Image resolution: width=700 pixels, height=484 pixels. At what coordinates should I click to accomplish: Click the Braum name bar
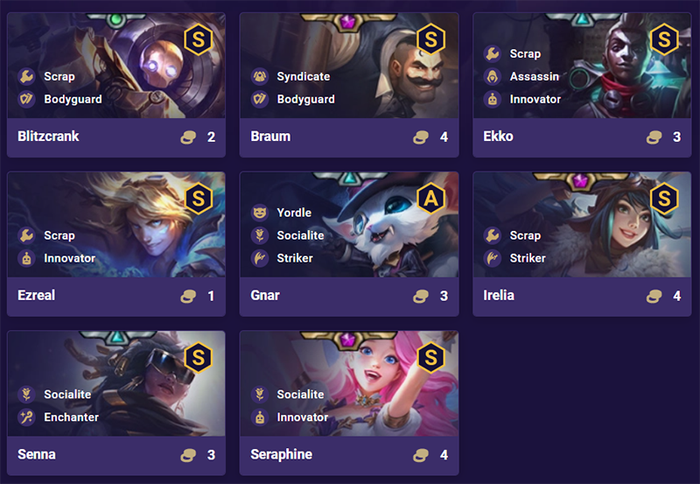tap(349, 137)
